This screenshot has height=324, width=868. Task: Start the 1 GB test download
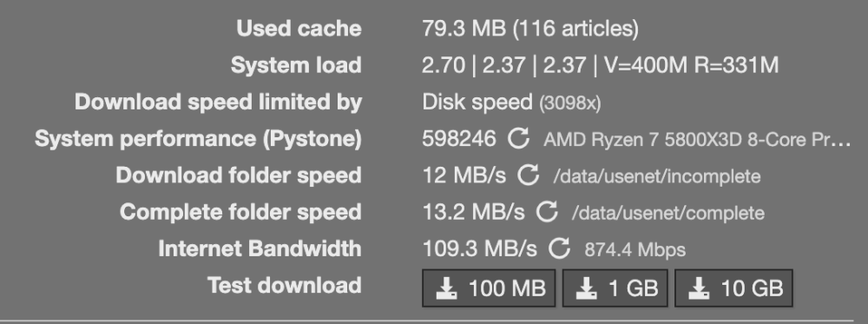pos(615,288)
